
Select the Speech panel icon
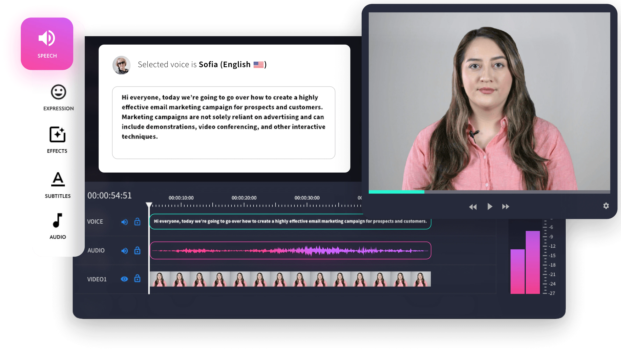tap(47, 40)
